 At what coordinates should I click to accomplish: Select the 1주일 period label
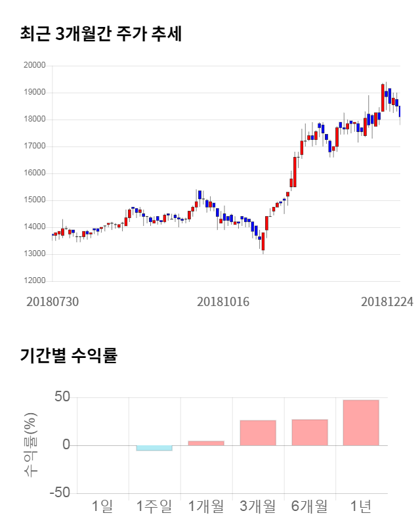pos(154,506)
